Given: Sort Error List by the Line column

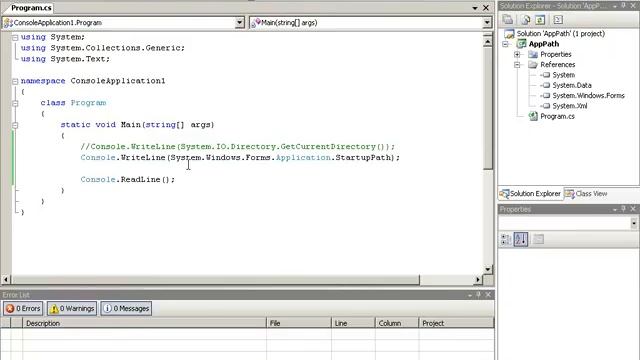Looking at the screenshot, I should pyautogui.click(x=353, y=323).
